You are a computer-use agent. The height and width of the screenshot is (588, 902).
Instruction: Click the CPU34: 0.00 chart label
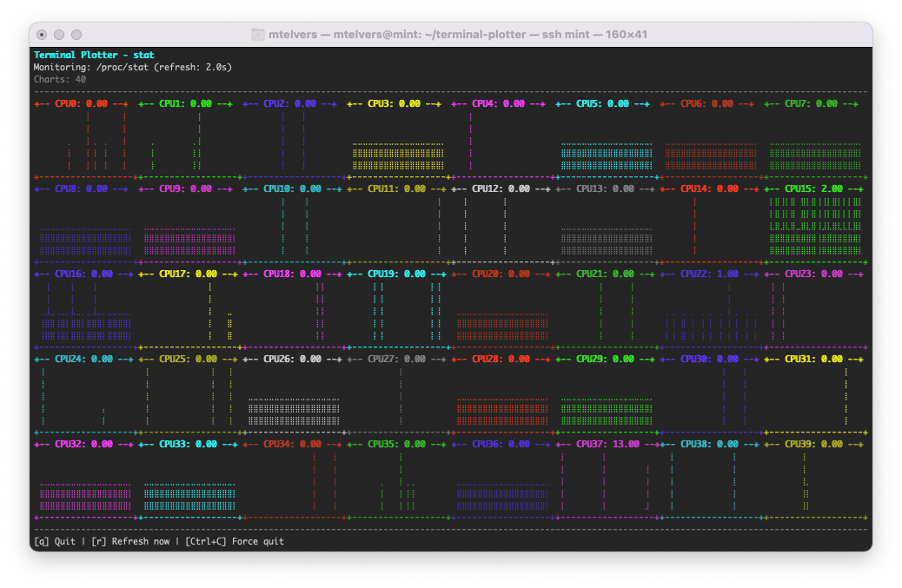(x=292, y=445)
